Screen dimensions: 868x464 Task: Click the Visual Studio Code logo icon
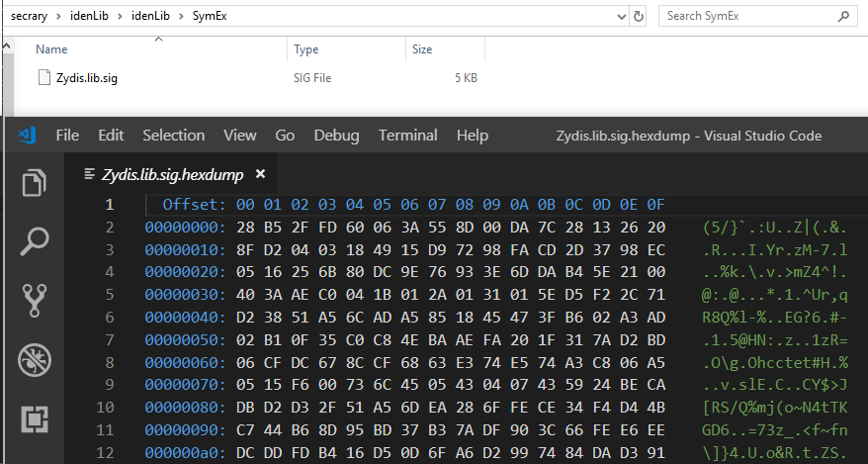click(x=27, y=136)
